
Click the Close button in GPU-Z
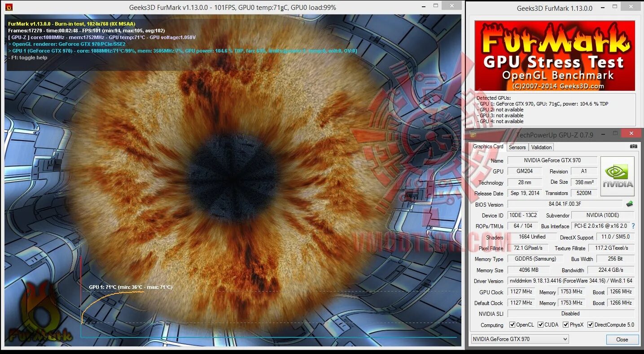622,340
